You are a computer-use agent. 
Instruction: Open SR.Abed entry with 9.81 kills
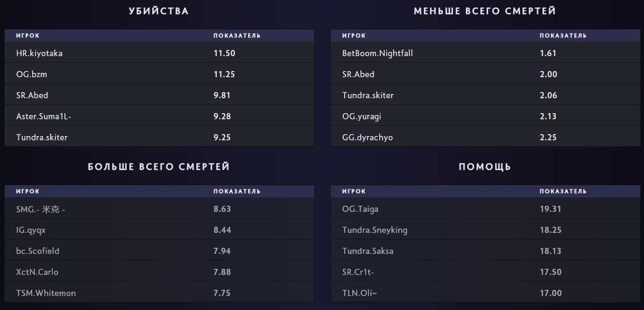159,95
